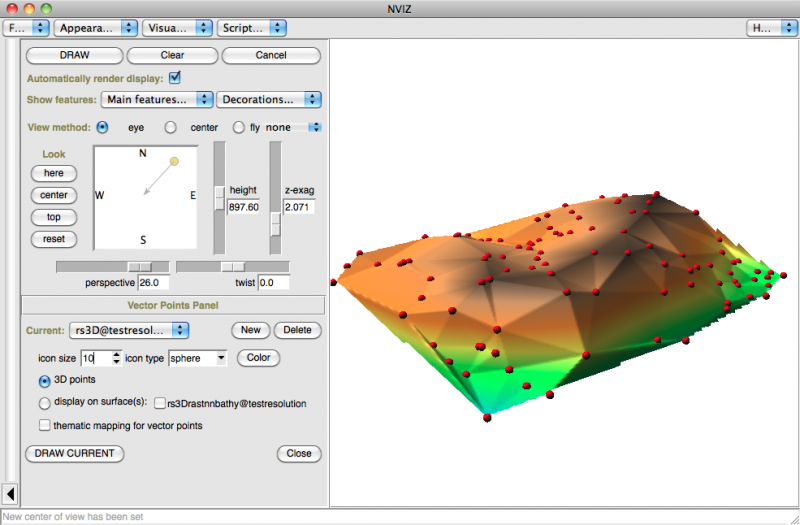Click the DRAW CURRENT button
The image size is (800, 525).
(75, 453)
